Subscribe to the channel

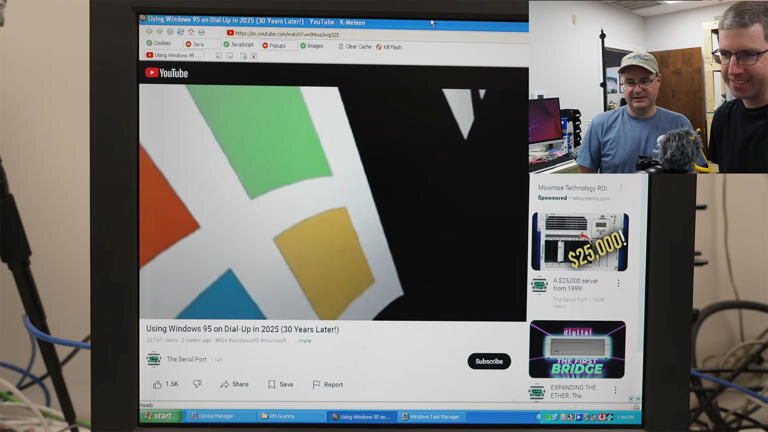coord(489,361)
